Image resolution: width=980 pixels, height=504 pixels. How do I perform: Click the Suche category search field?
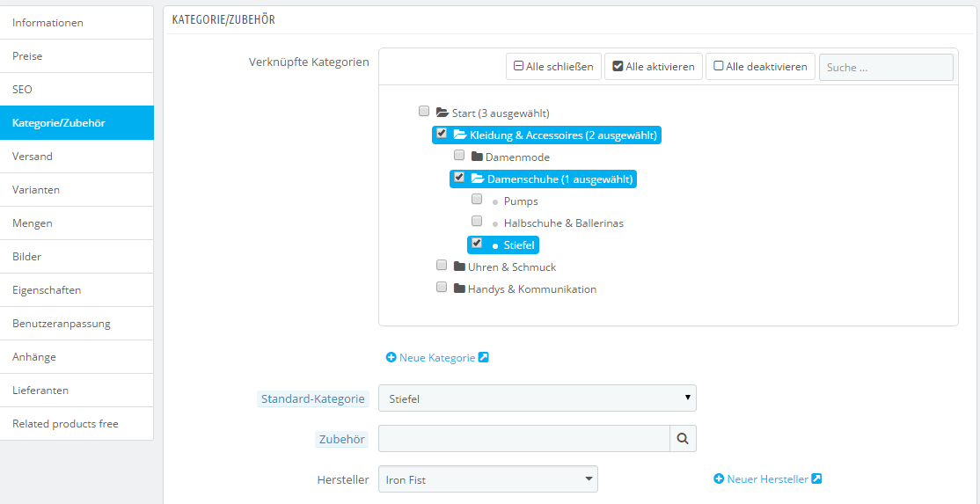pyautogui.click(x=885, y=67)
